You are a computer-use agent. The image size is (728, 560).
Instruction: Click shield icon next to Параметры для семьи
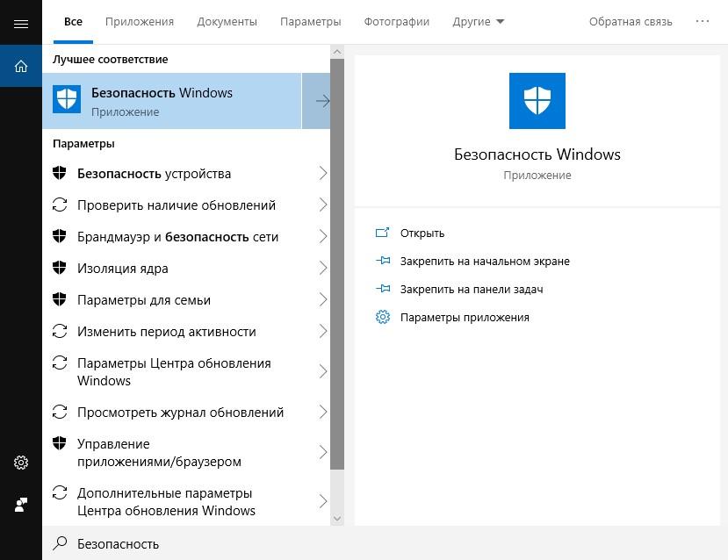60,299
